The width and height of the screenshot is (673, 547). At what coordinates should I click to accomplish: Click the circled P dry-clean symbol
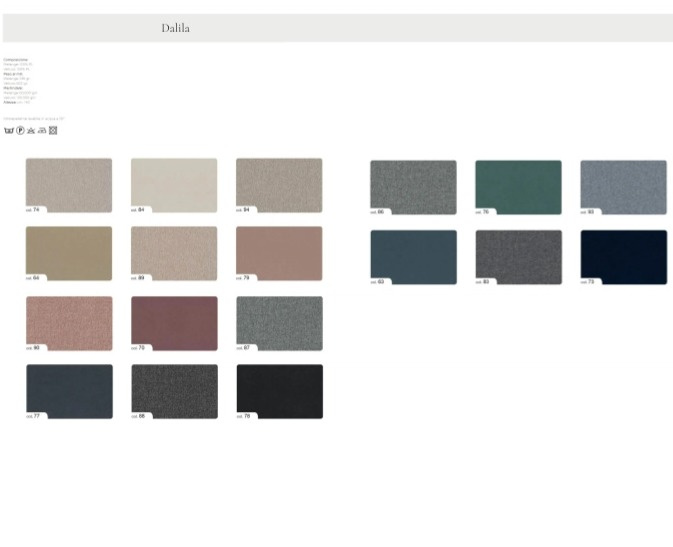point(20,130)
